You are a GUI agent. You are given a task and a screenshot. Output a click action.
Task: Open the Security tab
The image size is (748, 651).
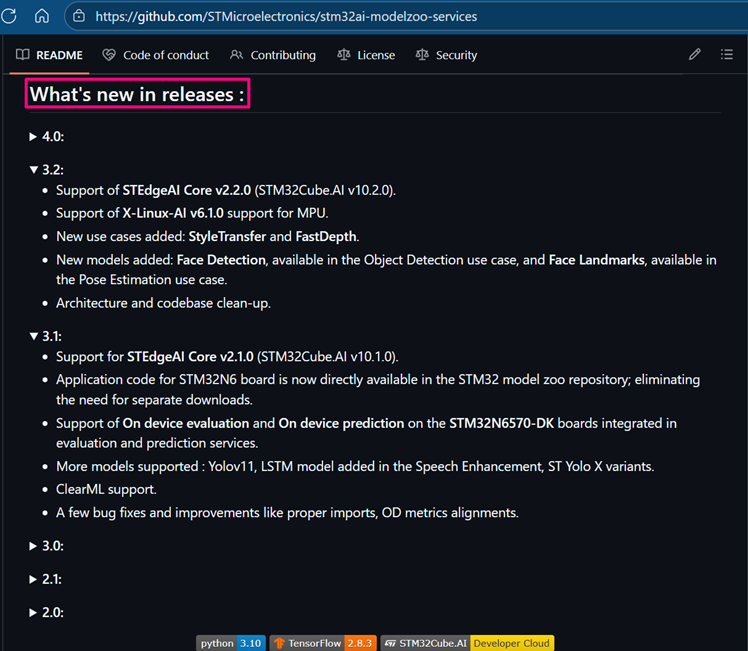tap(446, 55)
